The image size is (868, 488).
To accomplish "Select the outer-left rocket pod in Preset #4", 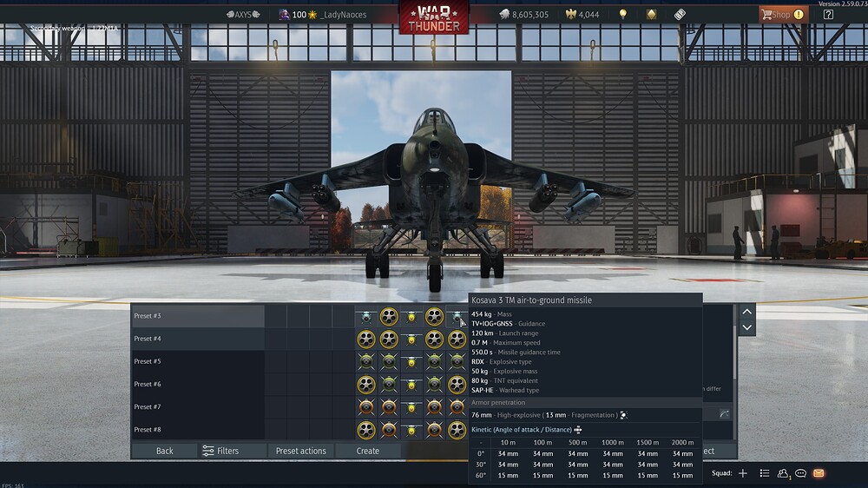I will 366,339.
